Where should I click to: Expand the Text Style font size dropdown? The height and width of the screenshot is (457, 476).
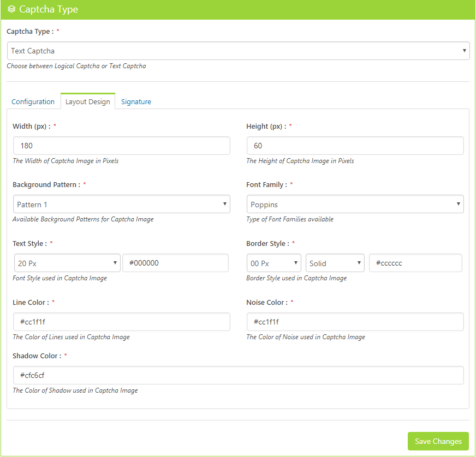(x=67, y=263)
